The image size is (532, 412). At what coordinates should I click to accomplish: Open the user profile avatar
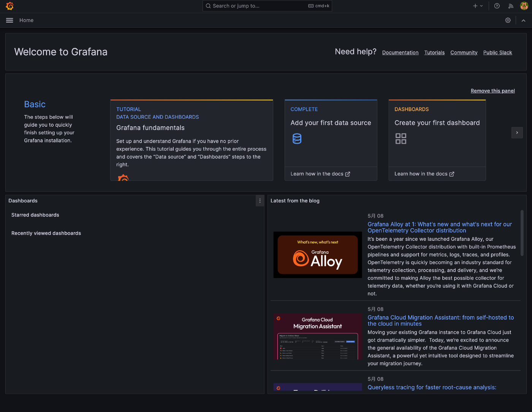[x=524, y=6]
